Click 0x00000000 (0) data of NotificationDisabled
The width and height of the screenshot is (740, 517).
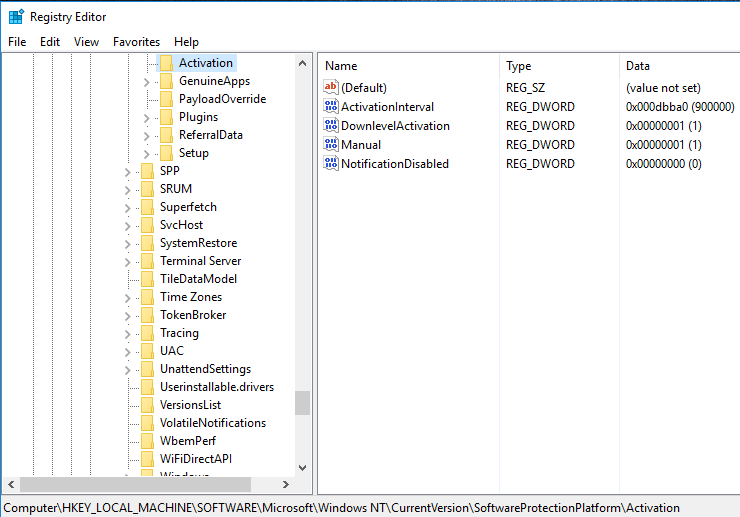click(x=664, y=164)
